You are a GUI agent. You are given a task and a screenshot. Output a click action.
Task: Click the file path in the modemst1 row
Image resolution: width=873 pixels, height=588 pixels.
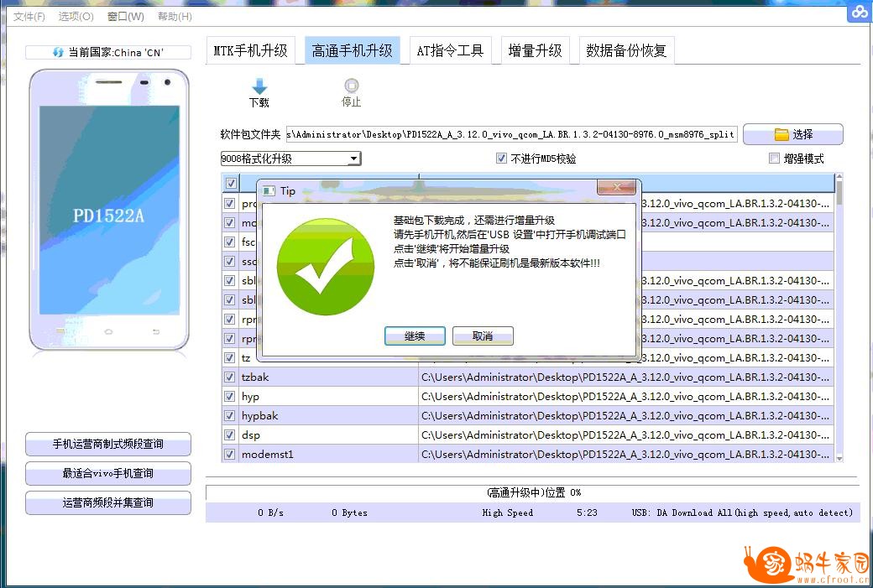tap(625, 455)
